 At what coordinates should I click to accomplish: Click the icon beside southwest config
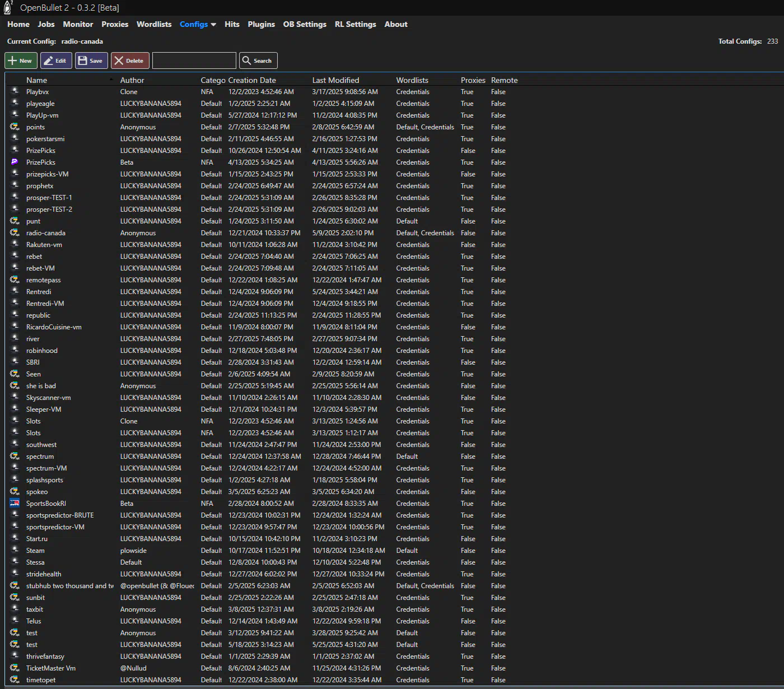[x=15, y=444]
